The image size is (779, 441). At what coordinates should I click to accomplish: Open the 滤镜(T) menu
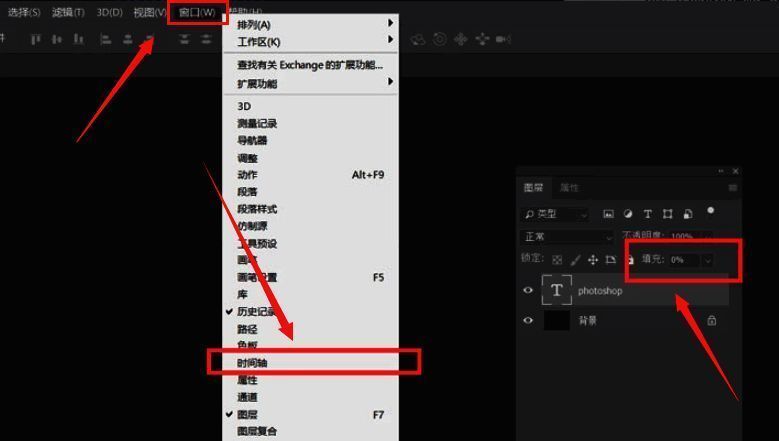[68, 12]
